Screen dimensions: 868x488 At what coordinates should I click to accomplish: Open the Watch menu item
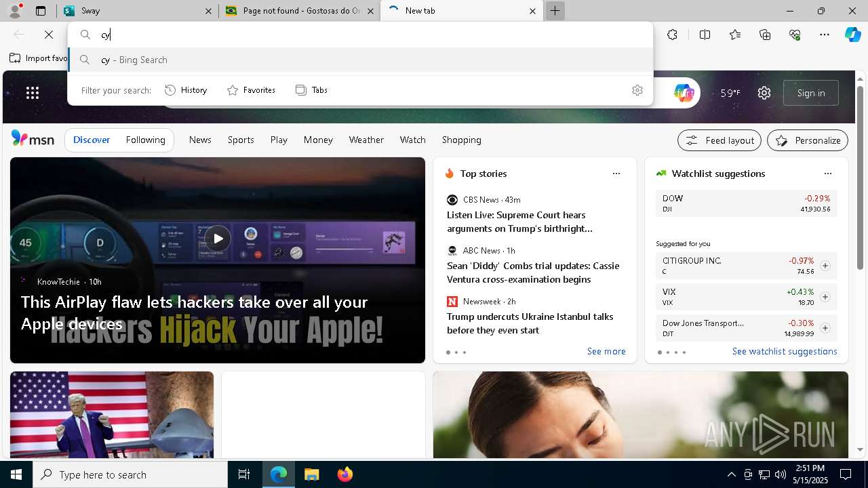click(x=413, y=140)
